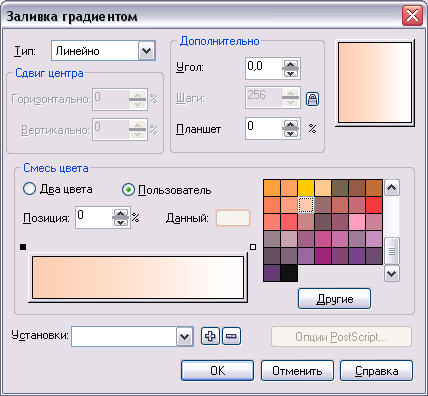Click the Планшет edge pad input field

264,128
